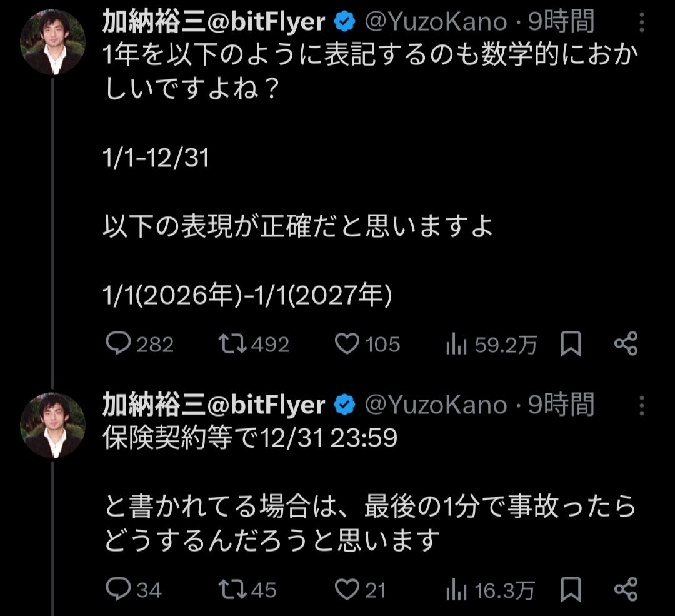Image resolution: width=675 pixels, height=616 pixels.
Task: Share the first tweet
Action: (x=626, y=345)
